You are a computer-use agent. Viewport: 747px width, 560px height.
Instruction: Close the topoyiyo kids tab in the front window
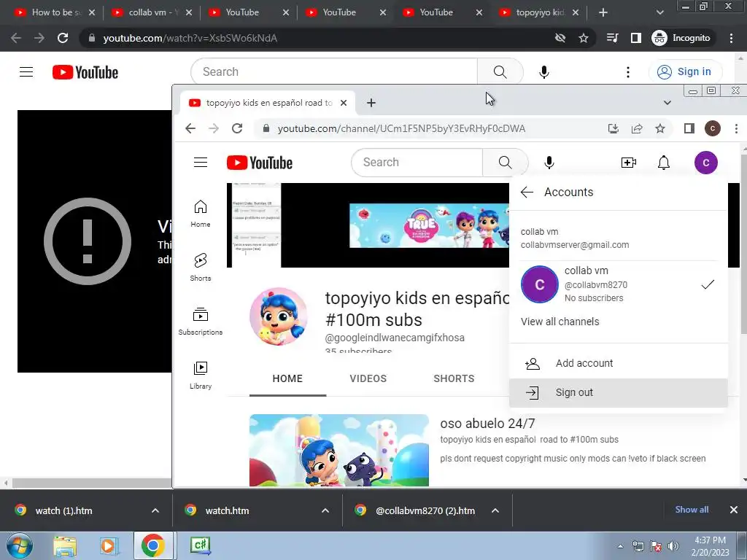pos(344,103)
